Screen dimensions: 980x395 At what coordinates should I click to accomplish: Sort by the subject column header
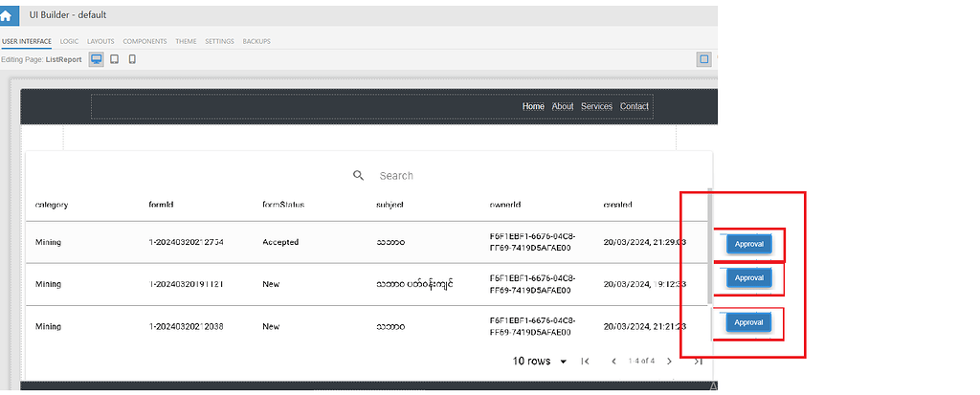click(390, 205)
